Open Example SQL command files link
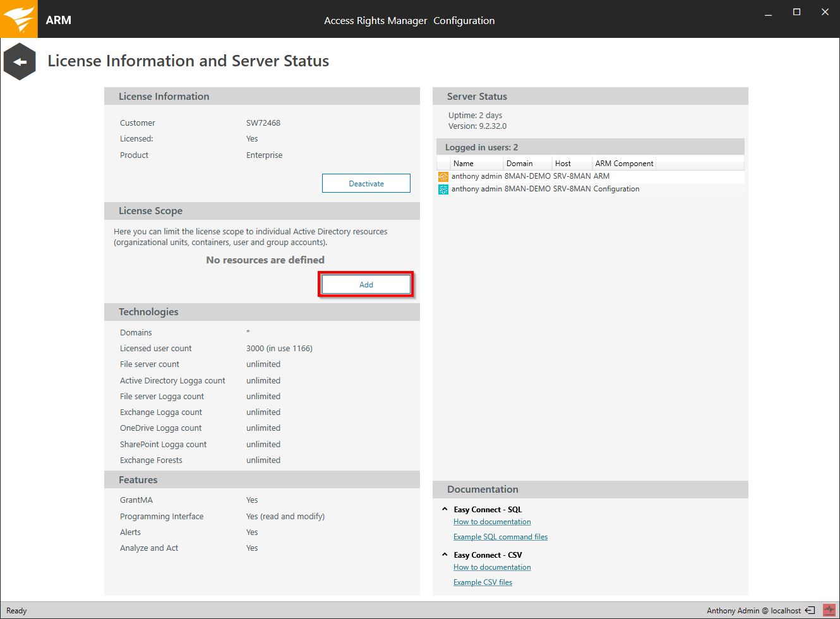Image resolution: width=840 pixels, height=619 pixels. tap(500, 537)
